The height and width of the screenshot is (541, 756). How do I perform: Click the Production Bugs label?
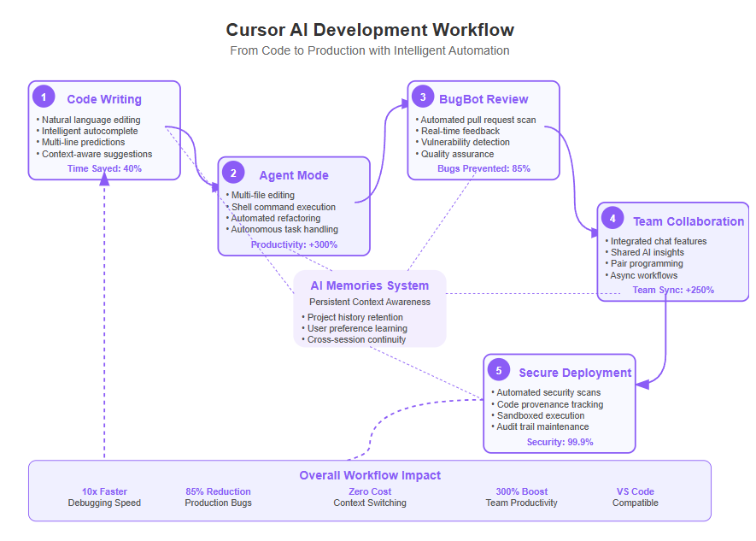218,503
